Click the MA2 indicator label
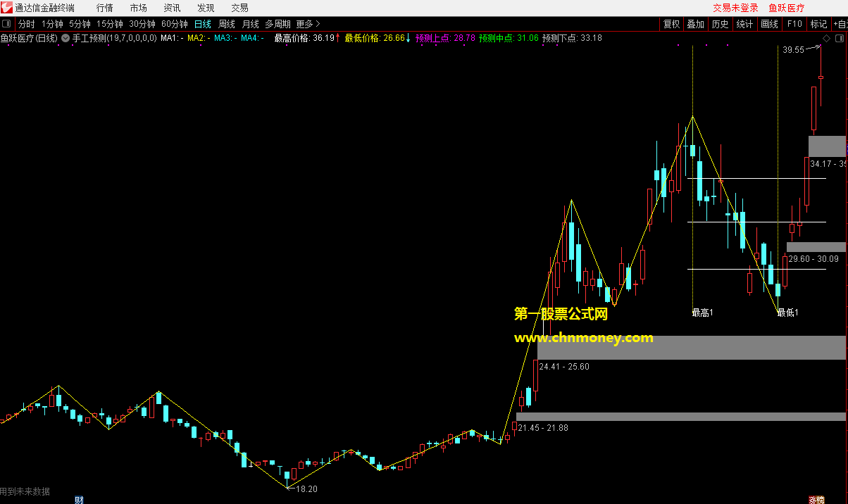The height and width of the screenshot is (504, 848). pyautogui.click(x=199, y=38)
